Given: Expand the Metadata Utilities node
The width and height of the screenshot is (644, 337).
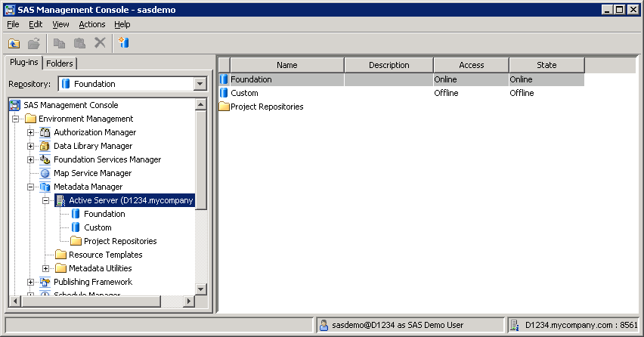Looking at the screenshot, I should 45,268.
